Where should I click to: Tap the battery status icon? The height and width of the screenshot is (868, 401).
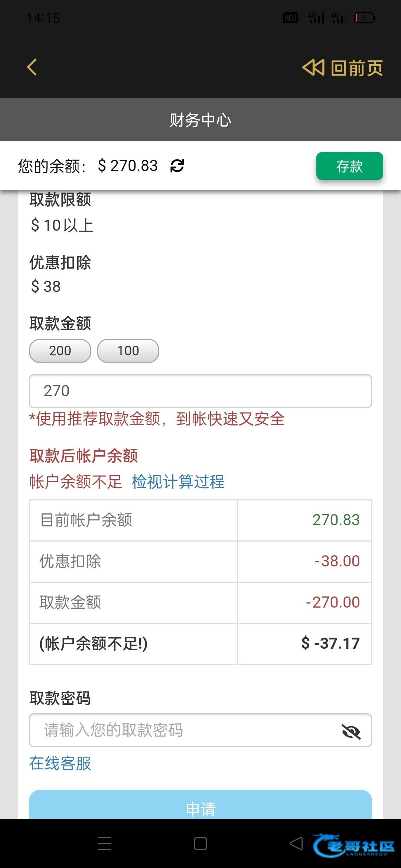tap(365, 17)
